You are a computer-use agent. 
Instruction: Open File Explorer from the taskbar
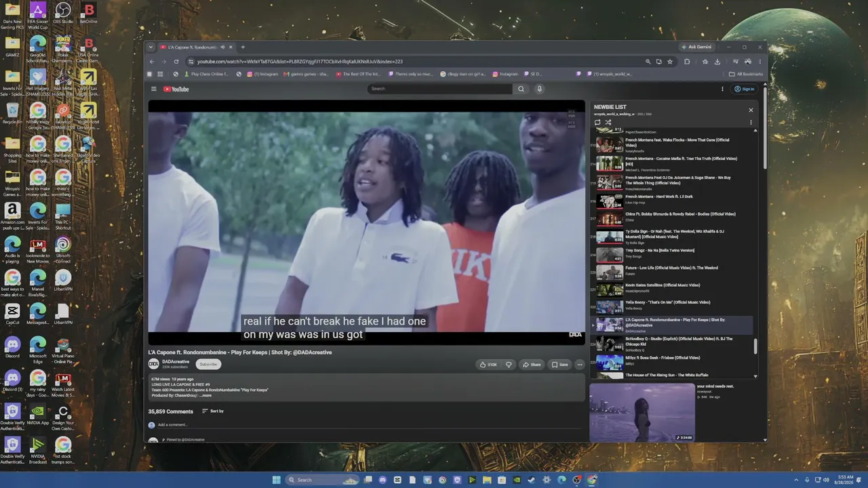click(x=487, y=480)
